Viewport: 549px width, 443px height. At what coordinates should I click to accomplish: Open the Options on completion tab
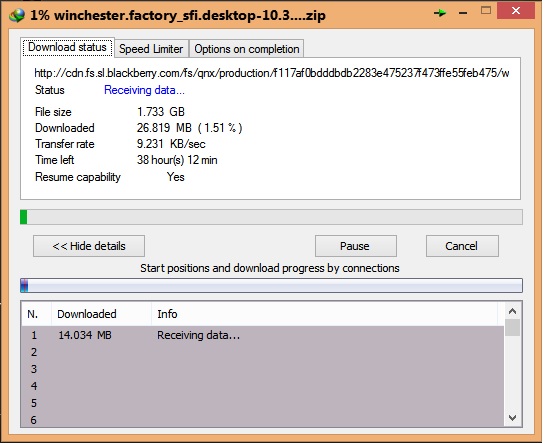pyautogui.click(x=247, y=49)
